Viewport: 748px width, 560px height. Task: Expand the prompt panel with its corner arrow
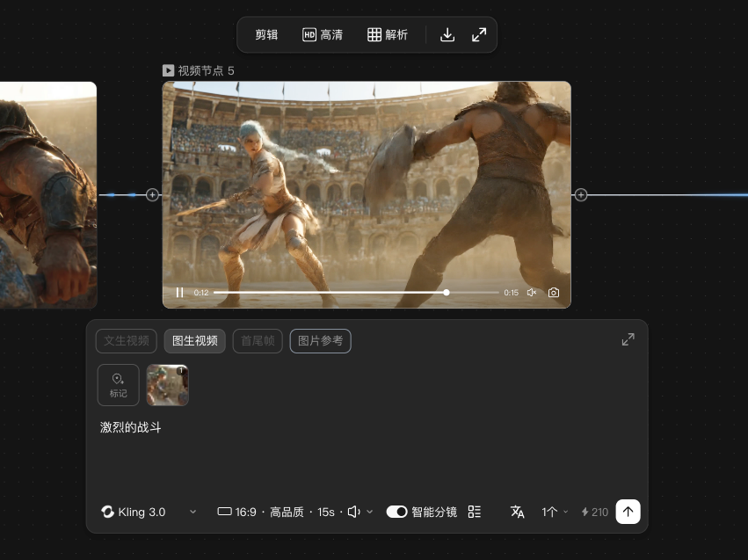click(x=628, y=338)
